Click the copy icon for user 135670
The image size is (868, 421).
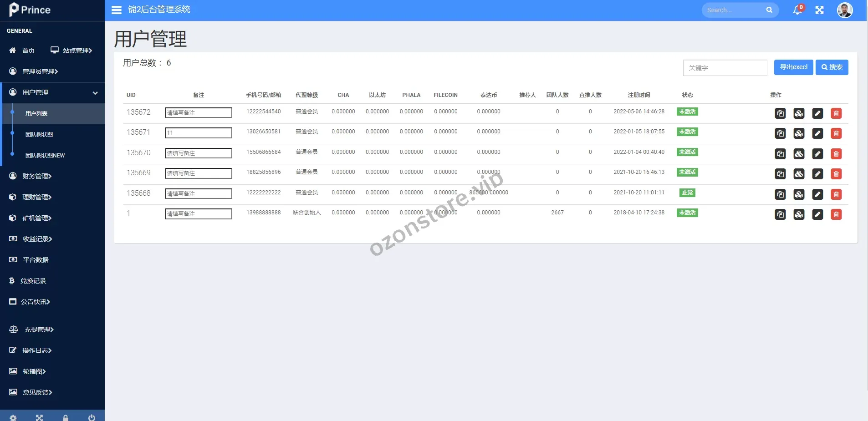[x=780, y=154]
